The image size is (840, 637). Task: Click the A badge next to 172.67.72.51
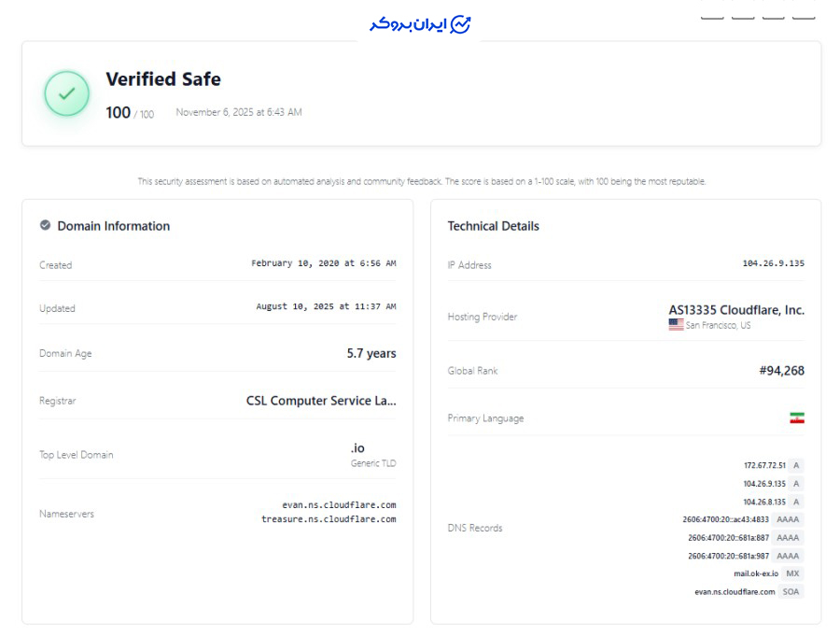coord(796,465)
